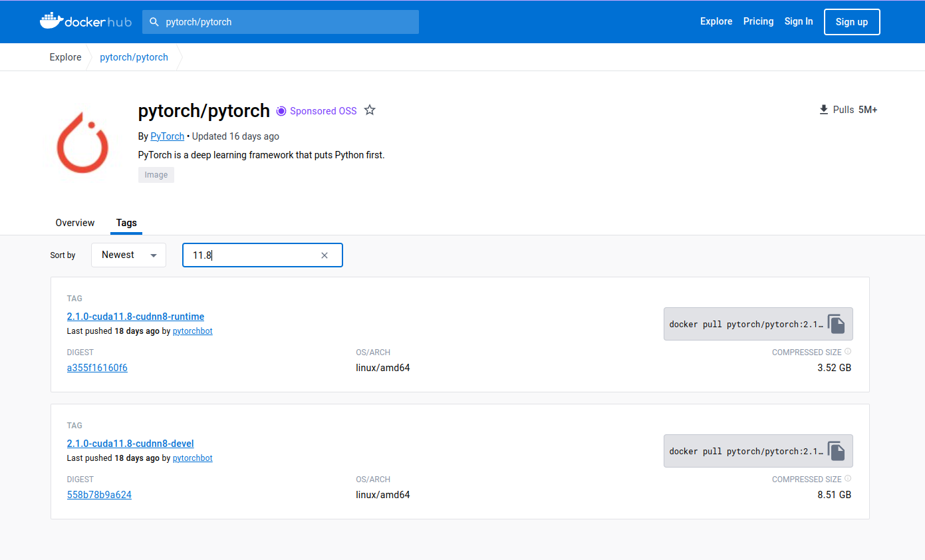Viewport: 925px width, 560px height.
Task: Focus the top search field containing pytorch/pytorch
Action: (281, 22)
